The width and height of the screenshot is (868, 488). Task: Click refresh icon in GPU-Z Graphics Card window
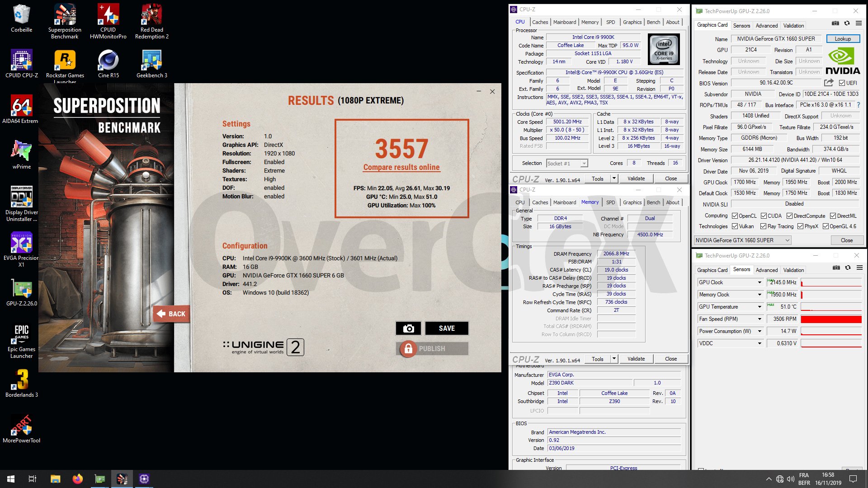click(847, 23)
